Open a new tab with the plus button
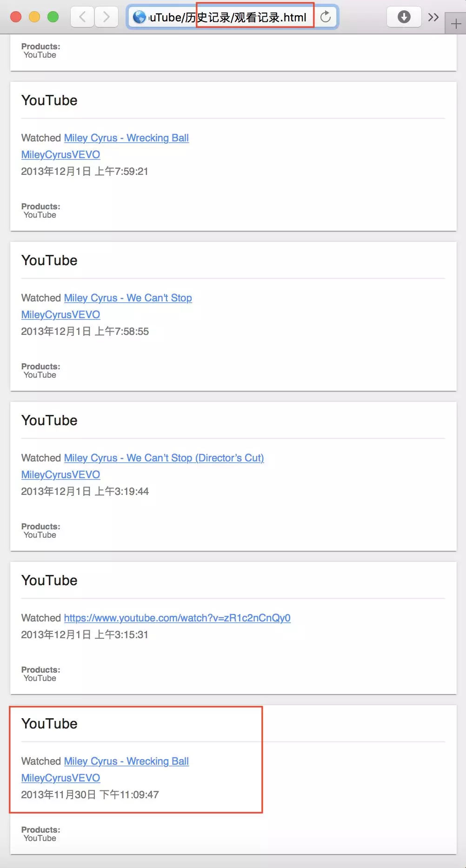Viewport: 466px width, 868px height. click(456, 24)
